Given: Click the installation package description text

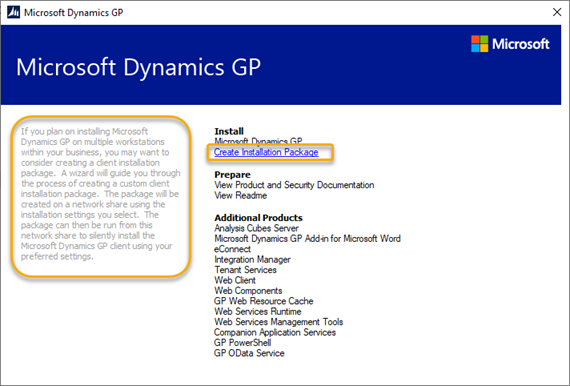Looking at the screenshot, I should click(x=101, y=194).
